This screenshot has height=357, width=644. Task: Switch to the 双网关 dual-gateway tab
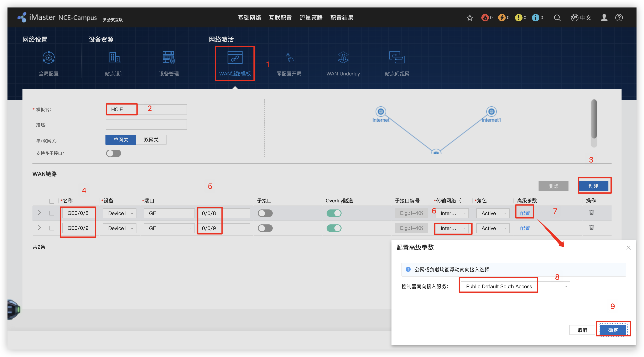(x=151, y=140)
